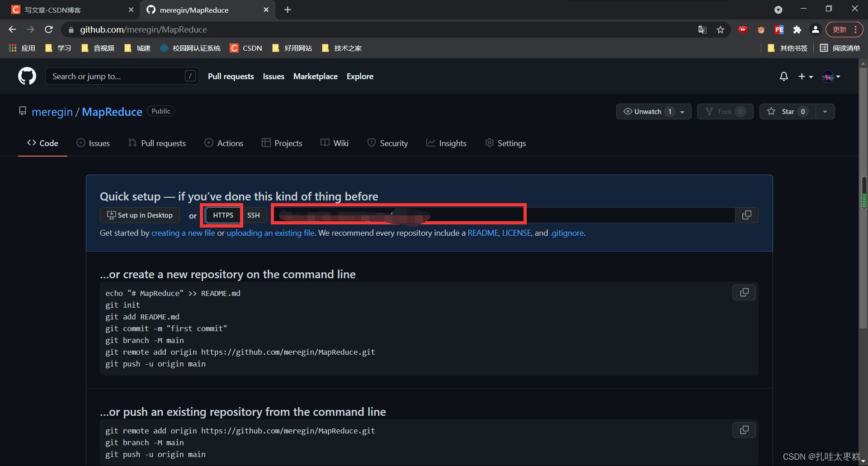868x466 pixels.
Task: Open the GitHub home logo
Action: (27, 76)
